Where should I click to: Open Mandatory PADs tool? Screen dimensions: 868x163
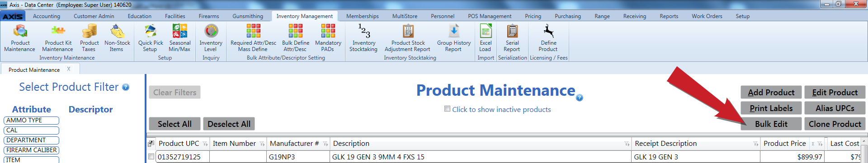tap(328, 38)
